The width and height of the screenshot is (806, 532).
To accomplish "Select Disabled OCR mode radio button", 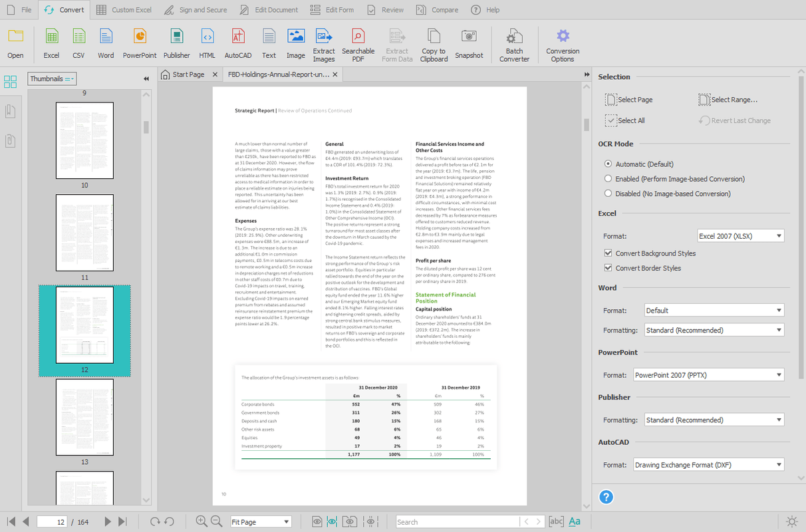I will [608, 194].
